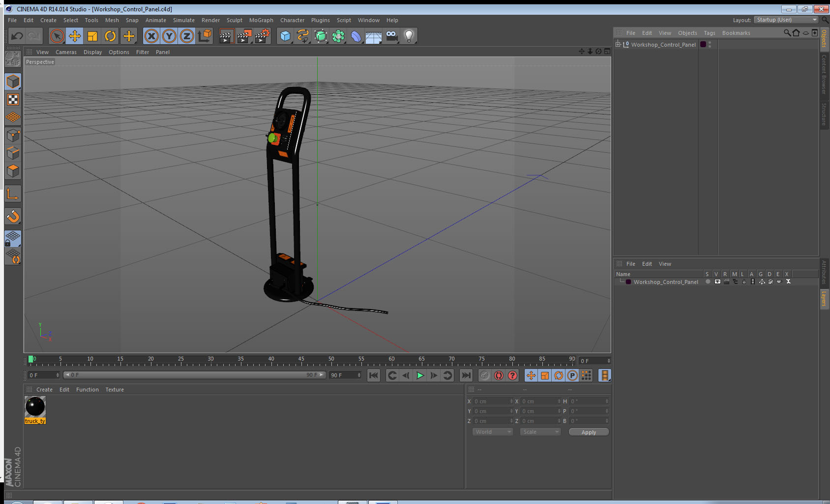
Task: Select the truck_ty material thumbnail
Action: (x=35, y=407)
